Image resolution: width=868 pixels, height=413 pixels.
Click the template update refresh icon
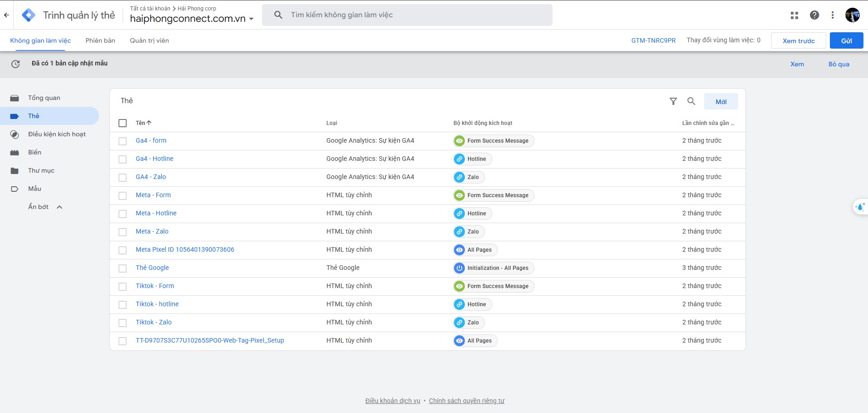[x=15, y=64]
